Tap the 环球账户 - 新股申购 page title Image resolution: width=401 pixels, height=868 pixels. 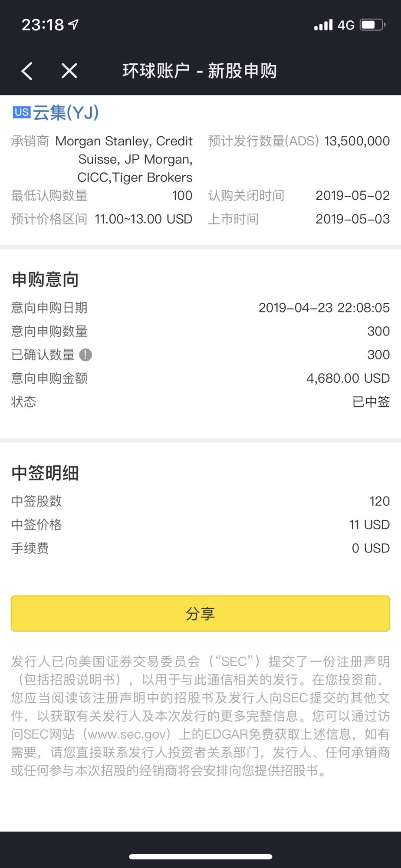point(200,71)
